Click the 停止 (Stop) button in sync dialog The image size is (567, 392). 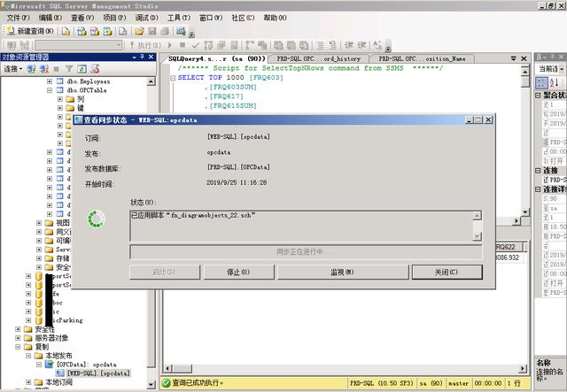point(232,272)
